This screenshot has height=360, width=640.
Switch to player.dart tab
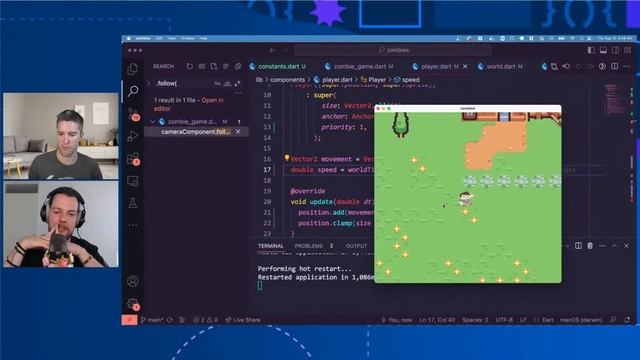pos(435,66)
